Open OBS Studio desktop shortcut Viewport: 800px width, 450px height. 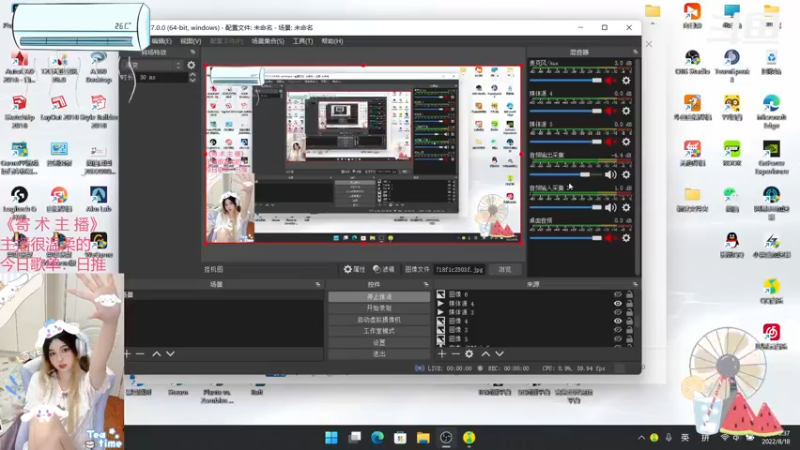(692, 62)
